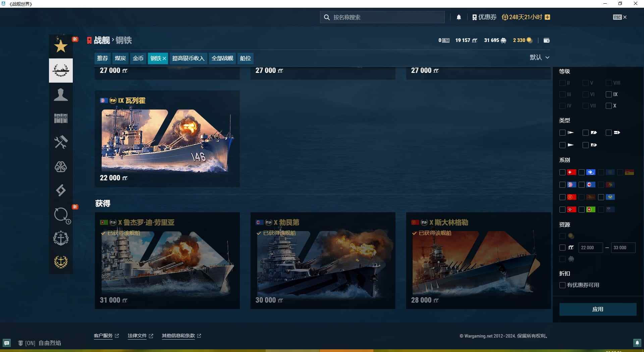Check the type box beside the double-bar arrow icon

[x=609, y=133]
